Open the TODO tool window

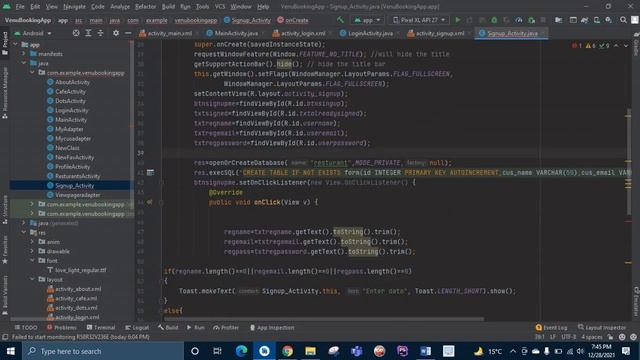pos(26,327)
